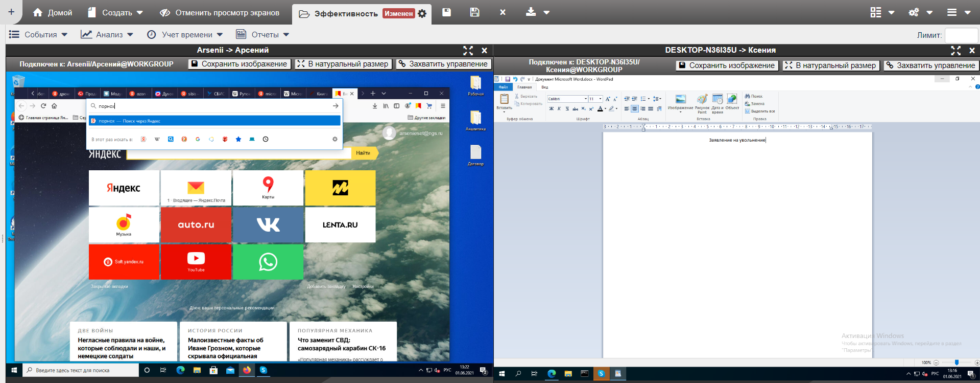Click Объект insert icon in WordPad
Screen dimensions: 980x383
point(732,102)
